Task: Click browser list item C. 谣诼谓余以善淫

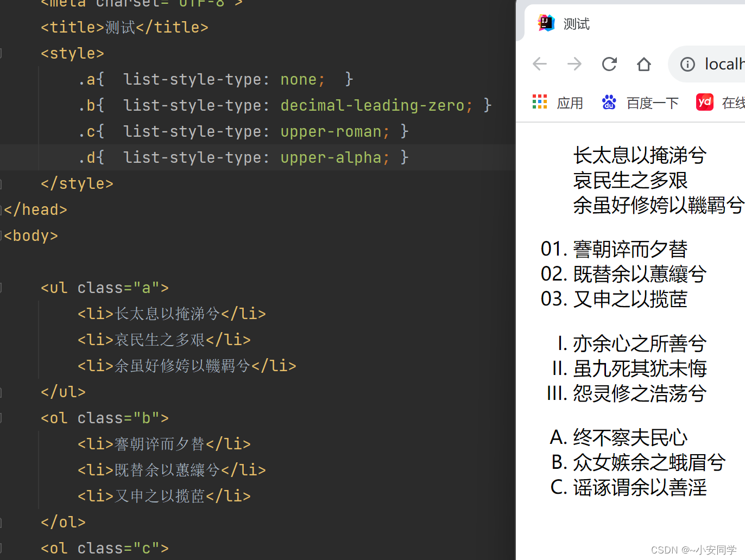Action: point(629,487)
